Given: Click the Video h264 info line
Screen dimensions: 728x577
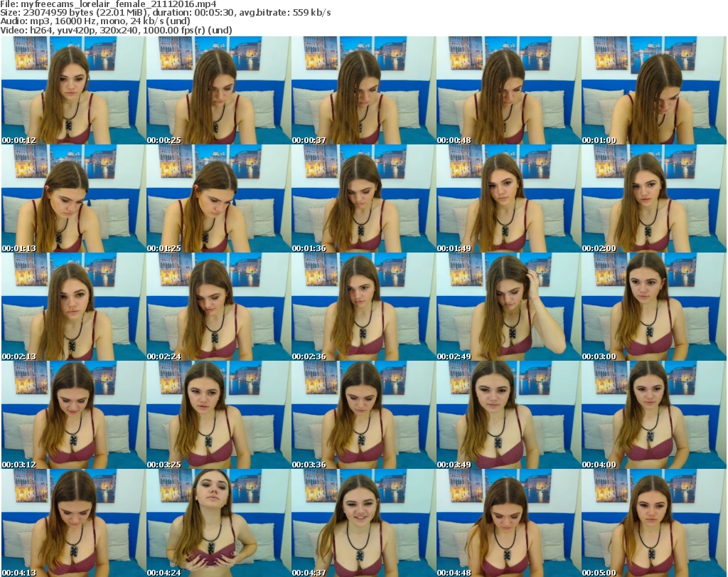Looking at the screenshot, I should [x=116, y=30].
